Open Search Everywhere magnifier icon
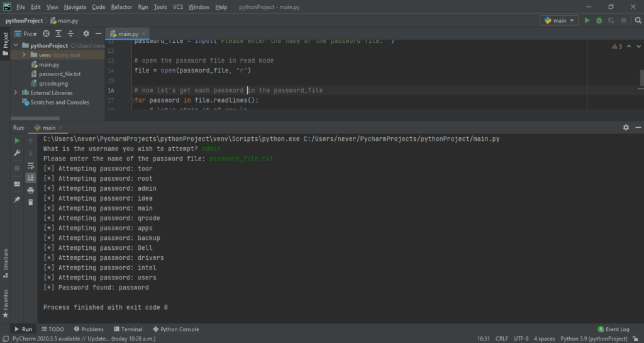Viewport: 644px width, 343px height. pyautogui.click(x=635, y=21)
